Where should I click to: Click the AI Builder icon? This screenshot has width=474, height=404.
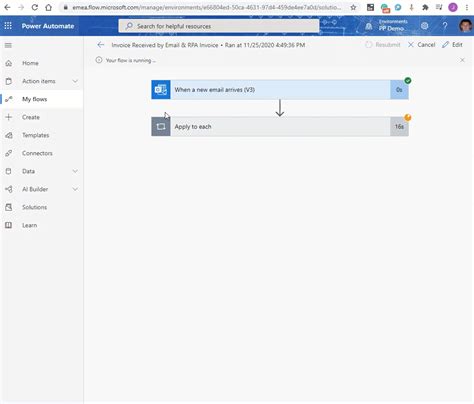click(9, 189)
